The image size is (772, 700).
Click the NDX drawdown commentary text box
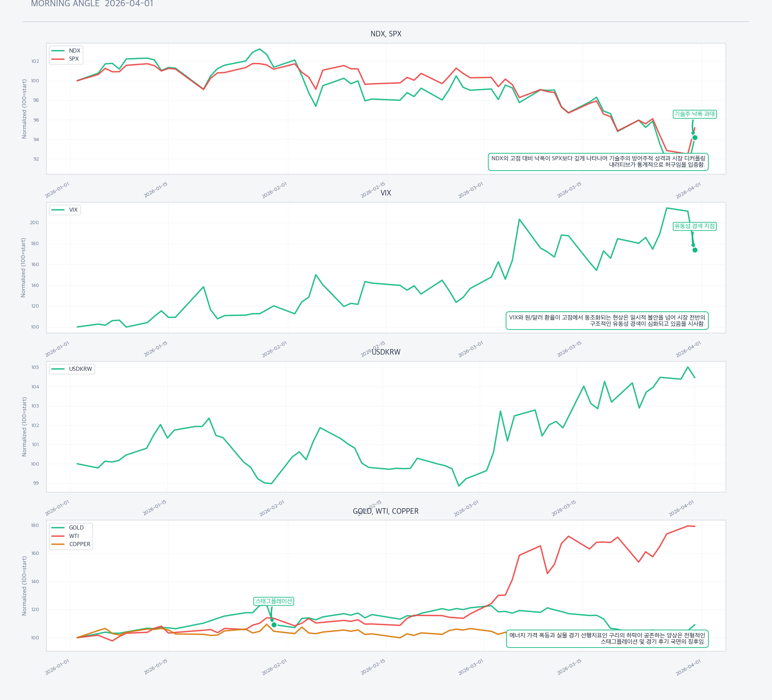click(598, 162)
